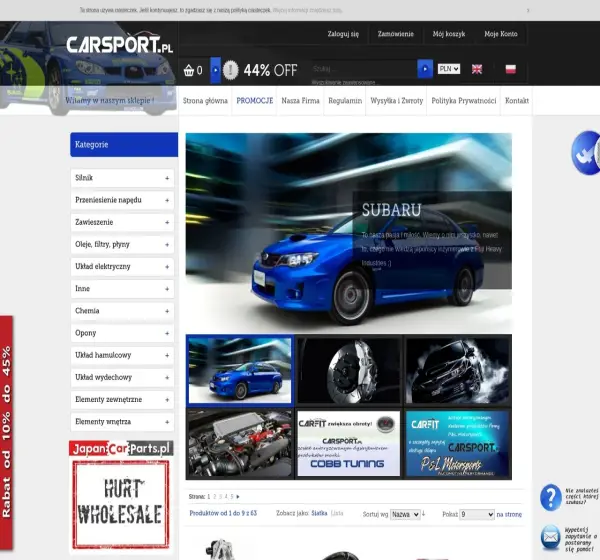Select the blue Subaru slider thumbnail
The width and height of the screenshot is (600, 560).
pos(240,371)
